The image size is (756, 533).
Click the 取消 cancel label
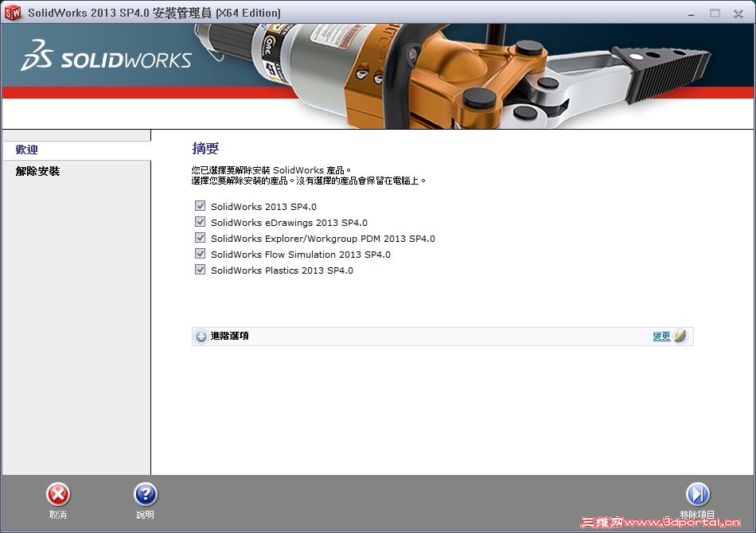click(58, 515)
